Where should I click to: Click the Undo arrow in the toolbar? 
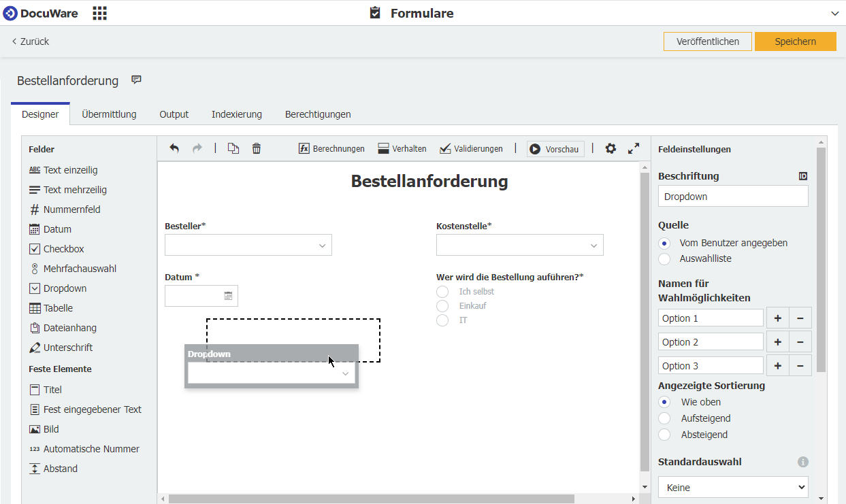(174, 148)
